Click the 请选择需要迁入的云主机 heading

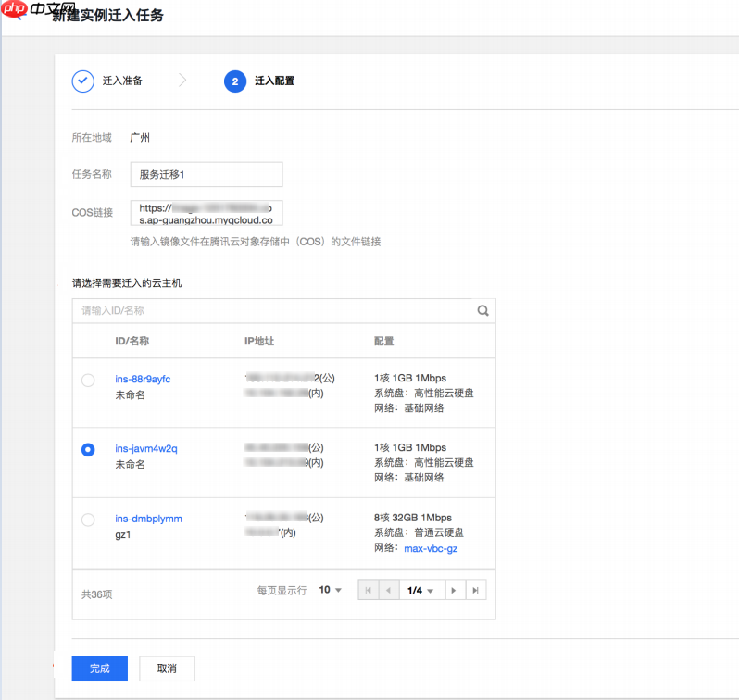click(x=126, y=282)
